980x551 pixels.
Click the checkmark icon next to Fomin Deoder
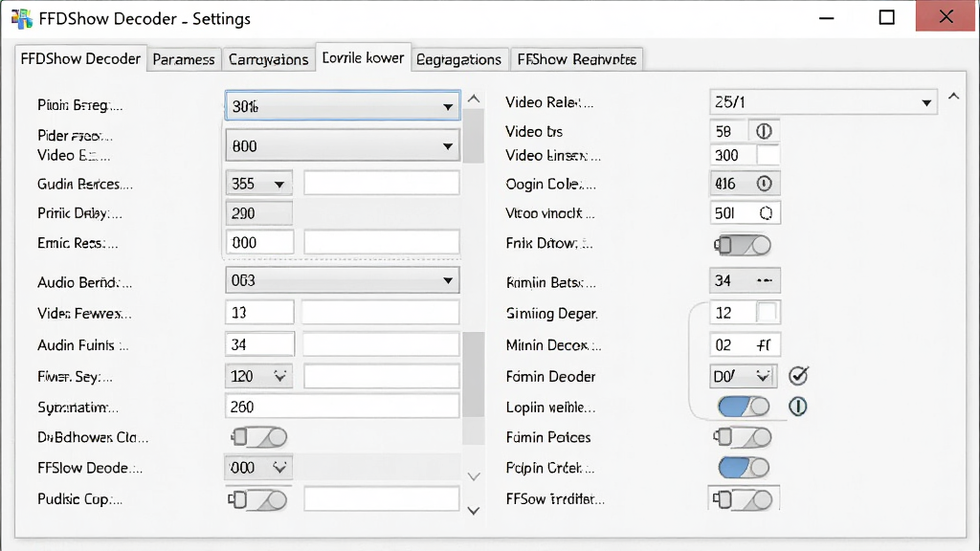(x=798, y=376)
